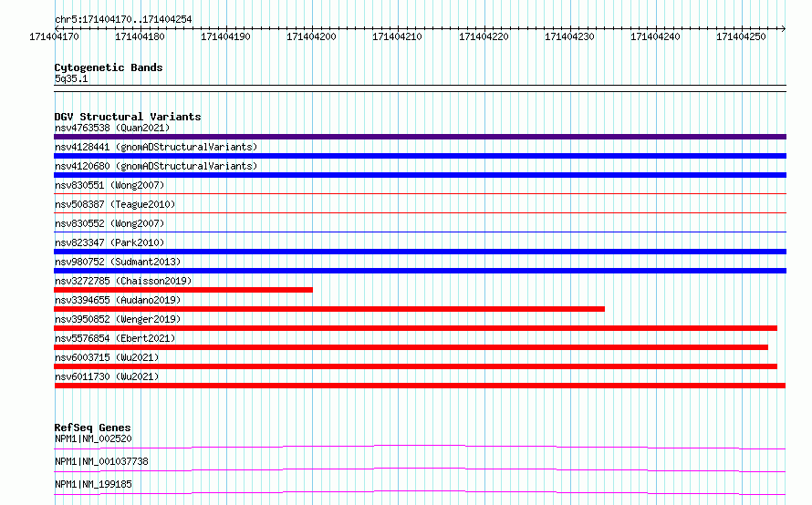812x505 pixels.
Task: Open the nsv5576854 (Ebert2021) label
Action: click(x=115, y=338)
